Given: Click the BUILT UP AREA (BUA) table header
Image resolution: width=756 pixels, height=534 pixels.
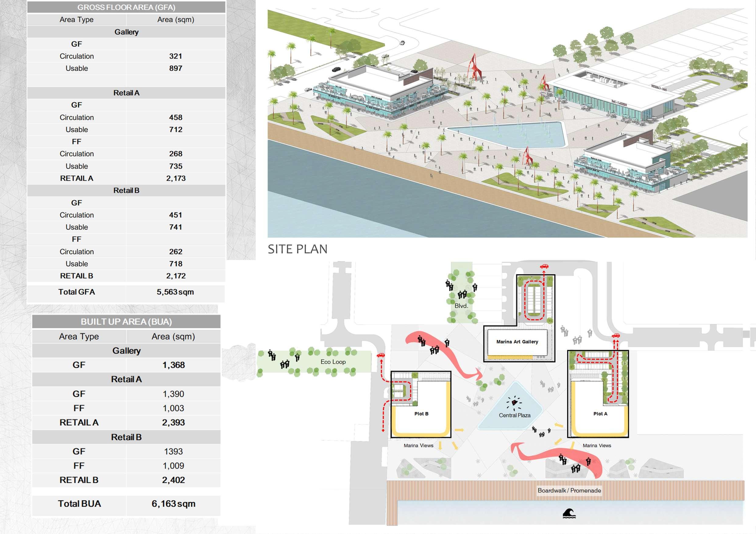Looking at the screenshot, I should 126,321.
